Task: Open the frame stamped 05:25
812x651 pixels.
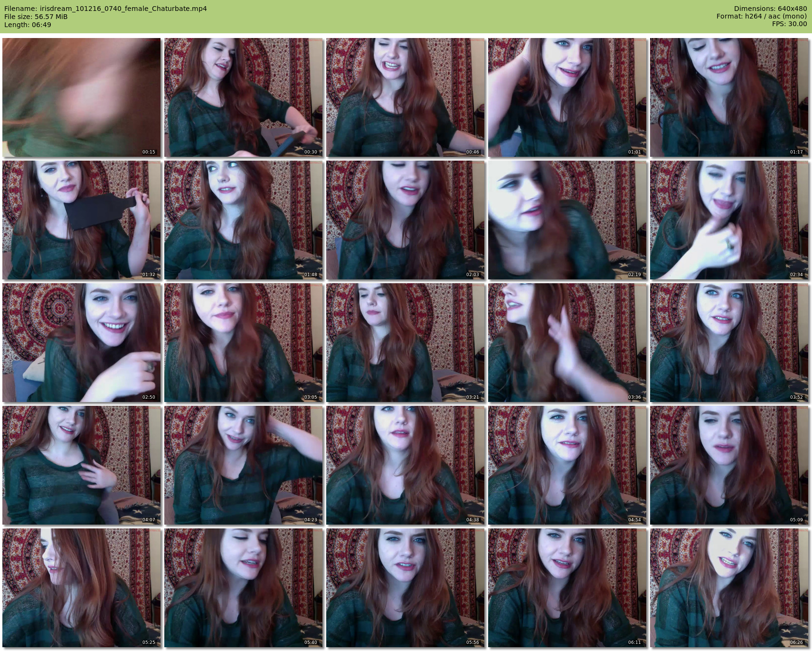Action: [82, 588]
